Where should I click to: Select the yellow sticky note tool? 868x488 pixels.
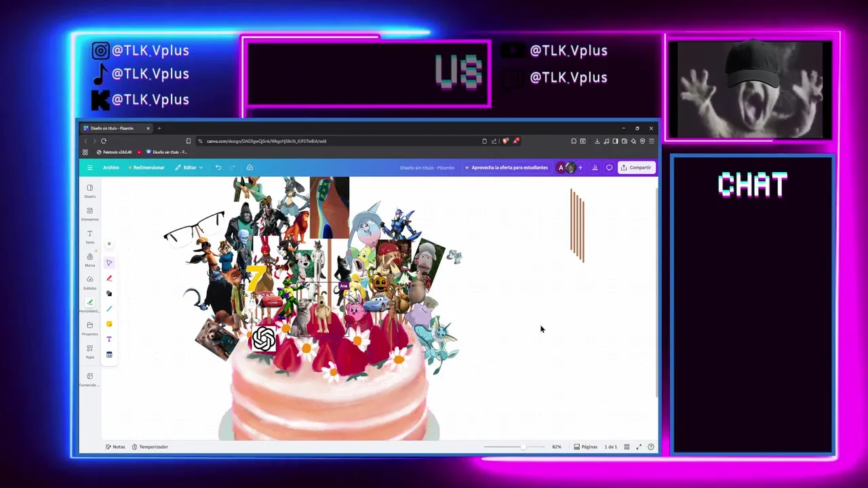(x=109, y=324)
